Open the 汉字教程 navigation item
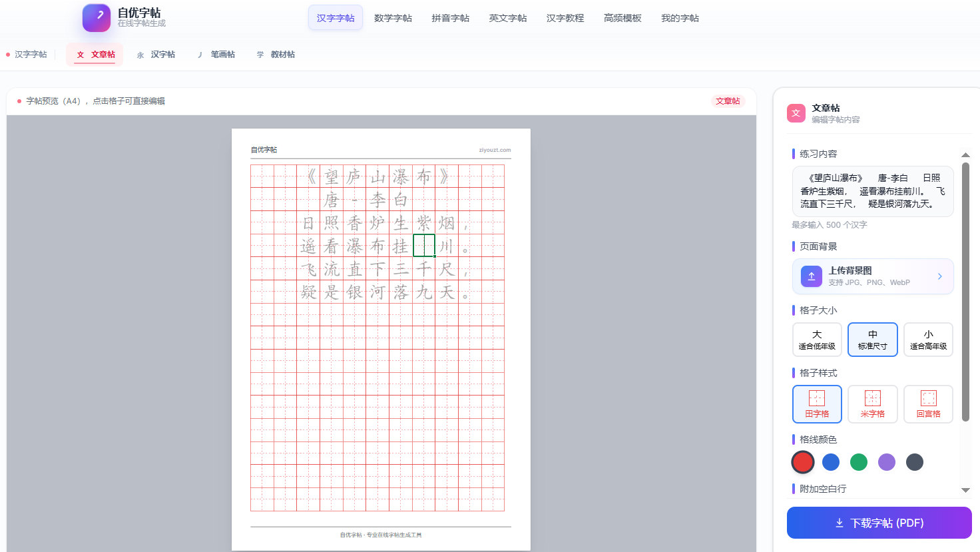 tap(565, 18)
